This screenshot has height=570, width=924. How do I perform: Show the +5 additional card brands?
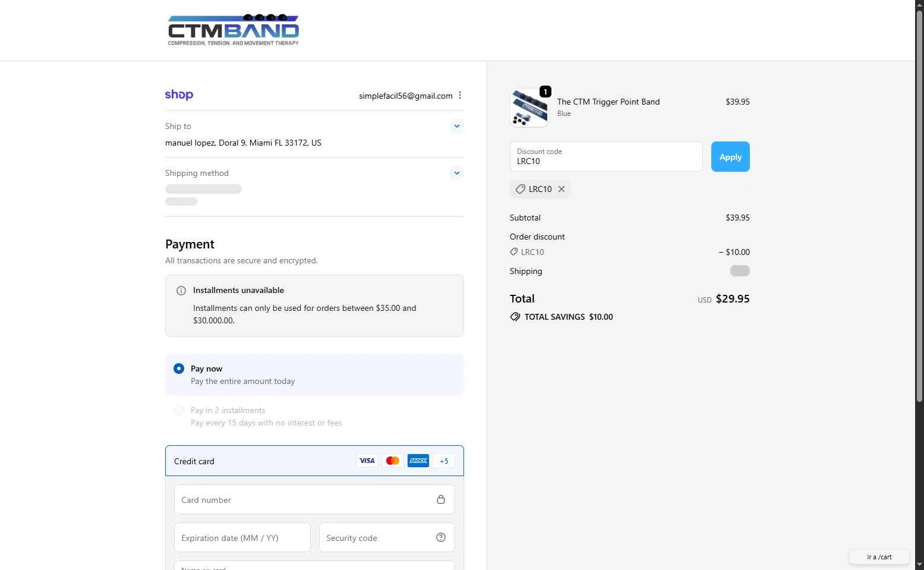click(x=444, y=461)
